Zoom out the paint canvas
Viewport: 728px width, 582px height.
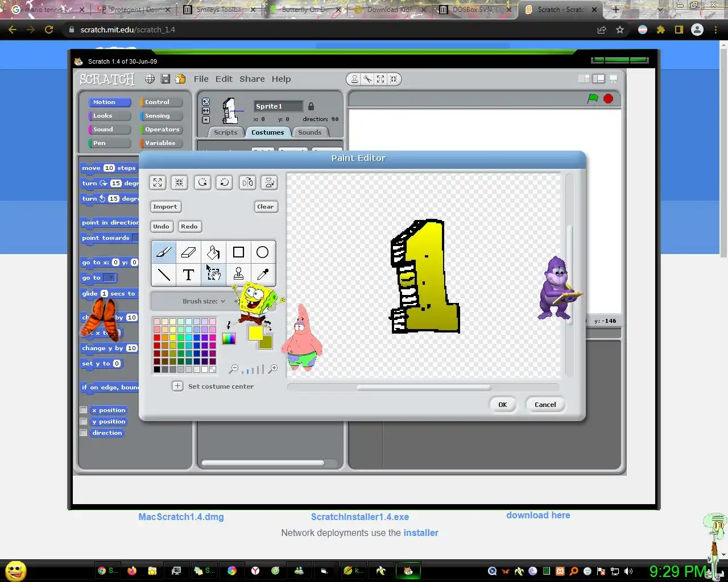[233, 369]
